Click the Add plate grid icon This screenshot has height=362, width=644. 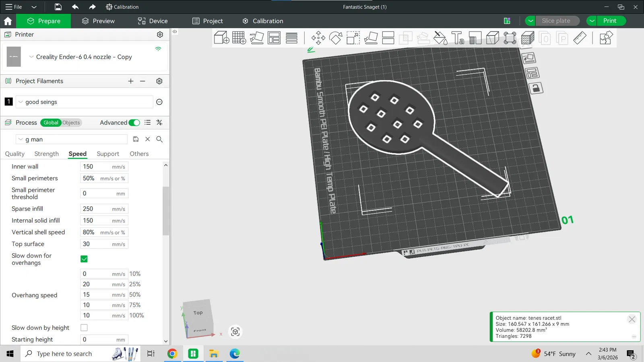tap(239, 38)
